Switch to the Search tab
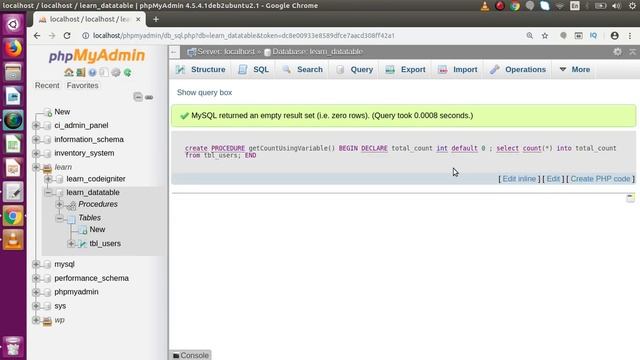The height and width of the screenshot is (360, 640). (302, 69)
